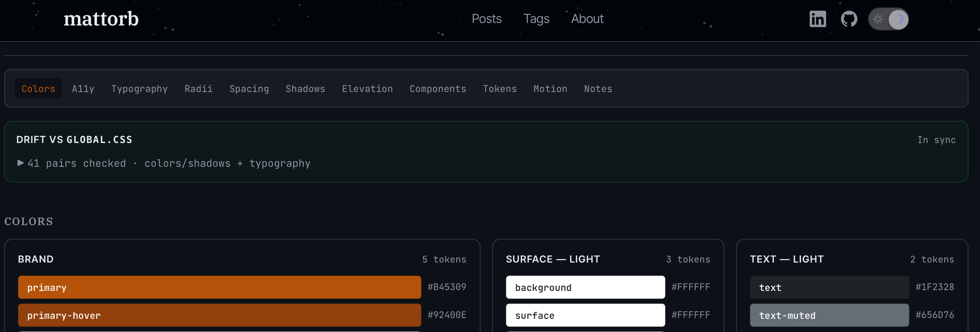
Task: Click the white background color swatch
Action: 585,287
